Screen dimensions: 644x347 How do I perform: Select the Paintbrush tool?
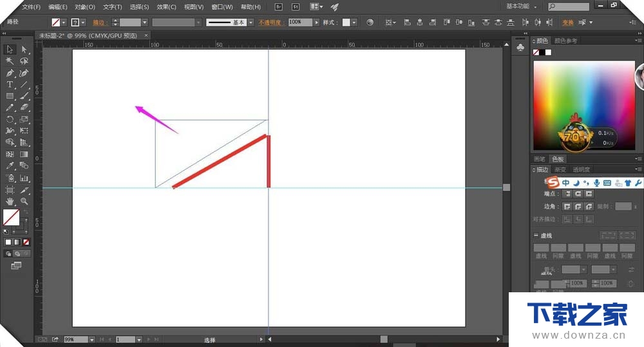point(24,96)
